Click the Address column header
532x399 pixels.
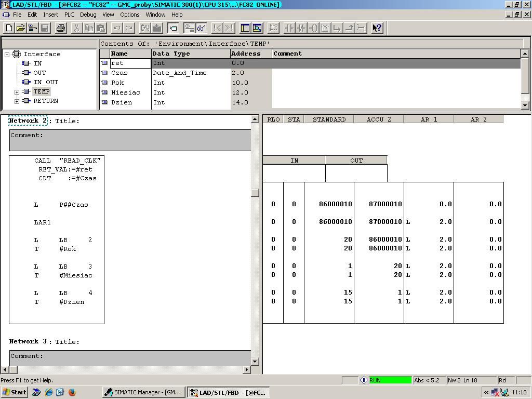click(x=251, y=54)
